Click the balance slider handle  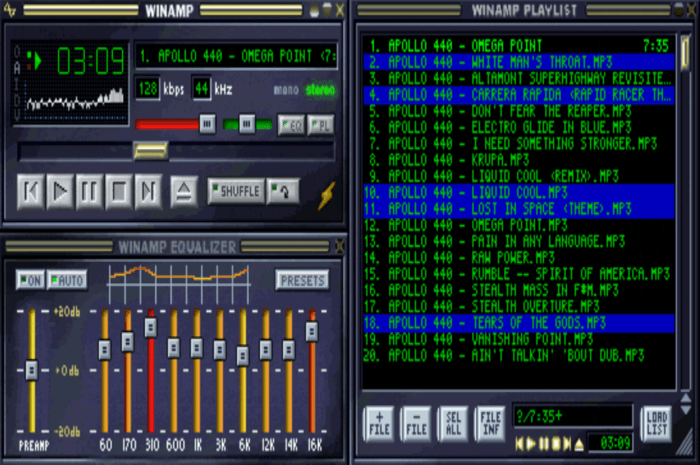(x=247, y=124)
